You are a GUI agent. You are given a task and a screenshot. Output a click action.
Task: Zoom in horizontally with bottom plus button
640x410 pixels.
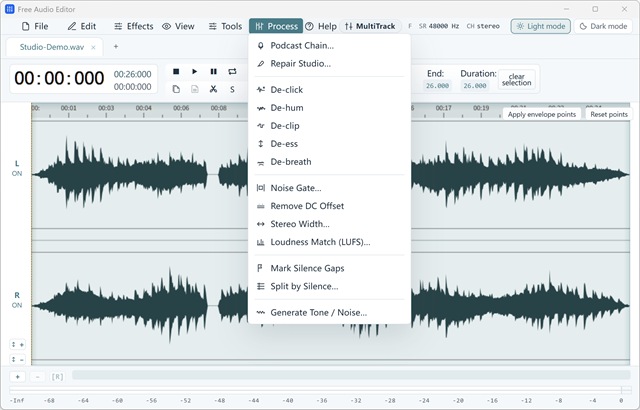coord(18,377)
